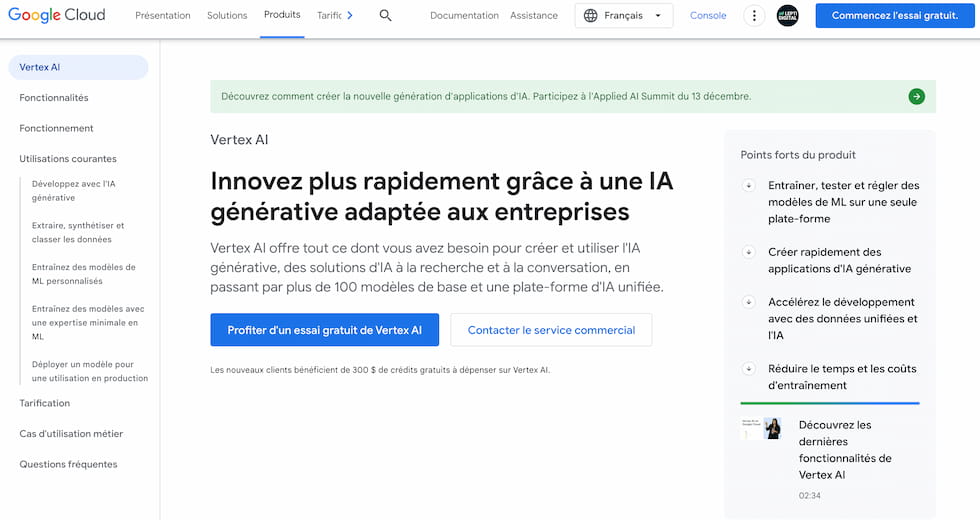Screen dimensions: 980x520
Task: Expand 'Créer rapidement des applications' highlight
Action: point(748,252)
